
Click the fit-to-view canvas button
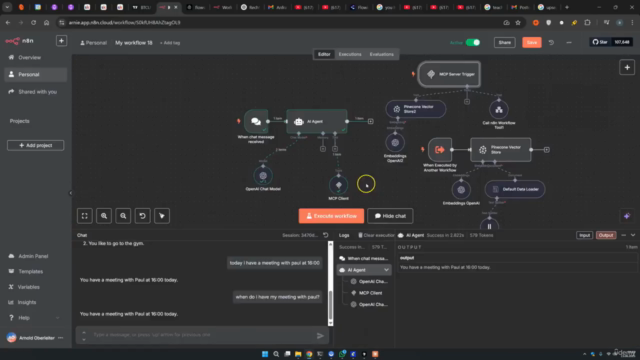click(84, 216)
